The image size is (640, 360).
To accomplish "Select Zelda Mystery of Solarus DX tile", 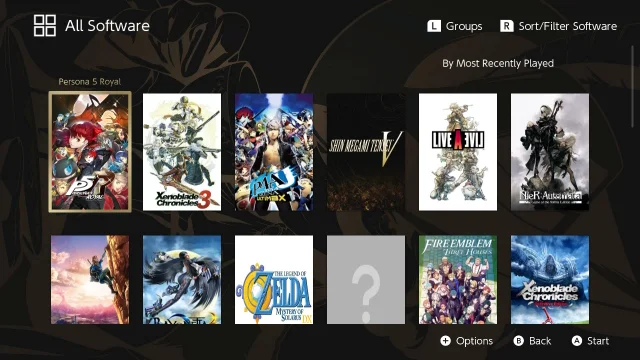I will point(274,280).
